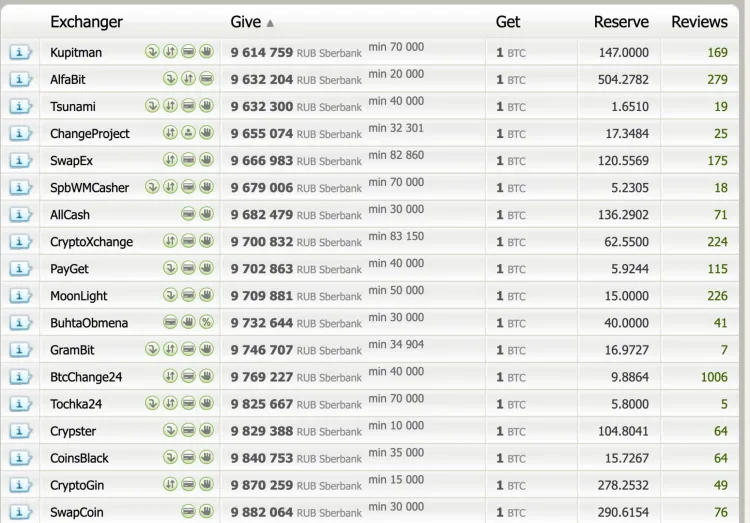Viewport: 750px width, 523px height.
Task: Sort the table by Reserve column
Action: tap(620, 22)
